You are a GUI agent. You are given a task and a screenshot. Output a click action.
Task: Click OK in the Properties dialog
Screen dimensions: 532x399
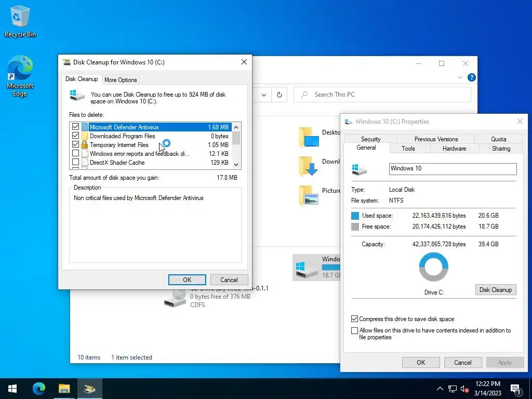point(421,362)
